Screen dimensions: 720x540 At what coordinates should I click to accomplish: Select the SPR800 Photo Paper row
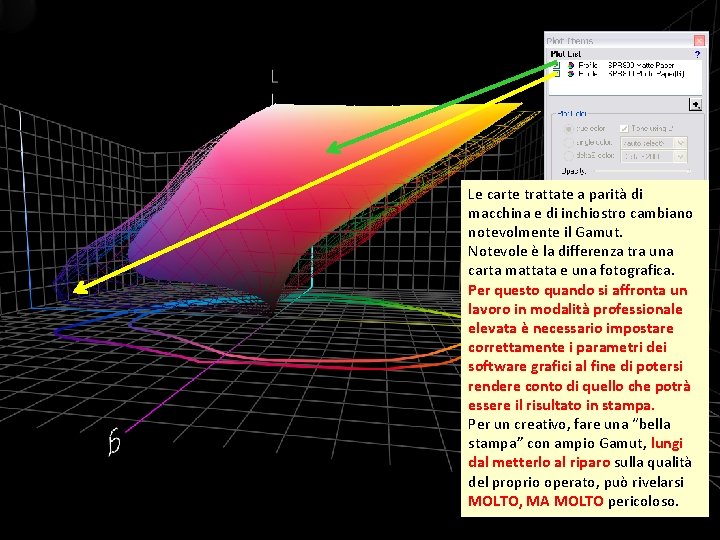pyautogui.click(x=627, y=73)
